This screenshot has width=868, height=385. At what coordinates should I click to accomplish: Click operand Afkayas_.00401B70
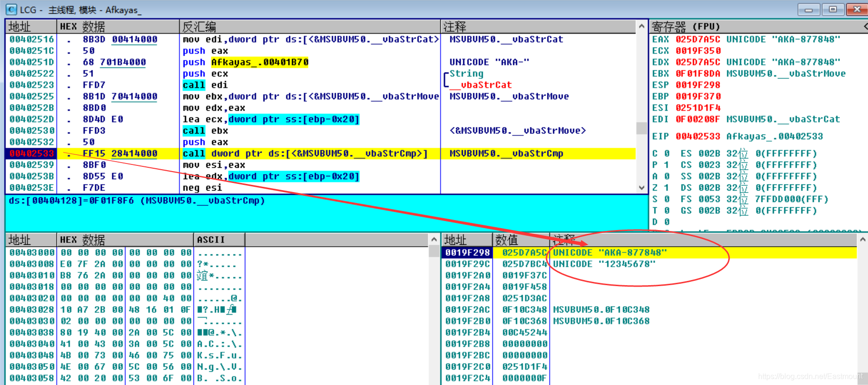tap(260, 62)
